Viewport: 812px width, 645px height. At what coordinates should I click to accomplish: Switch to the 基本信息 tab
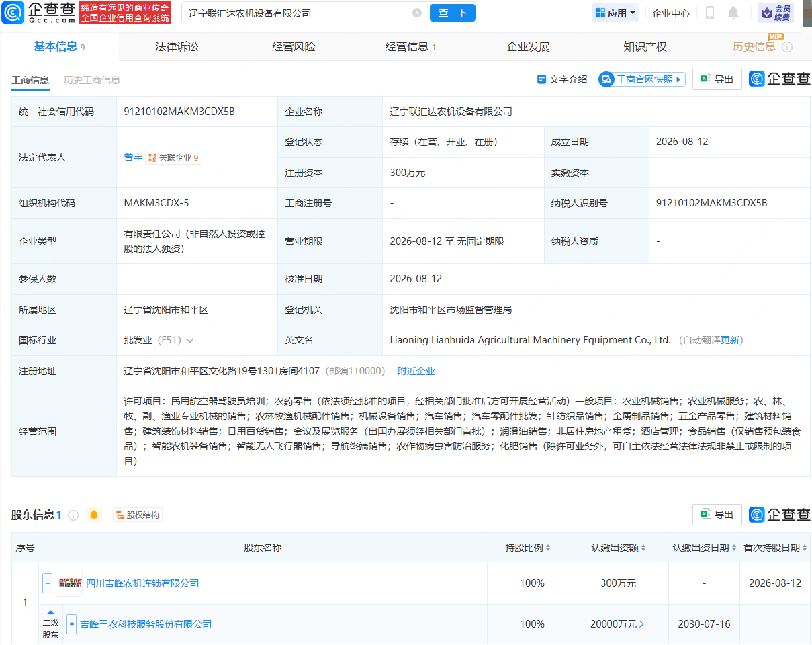(x=59, y=46)
